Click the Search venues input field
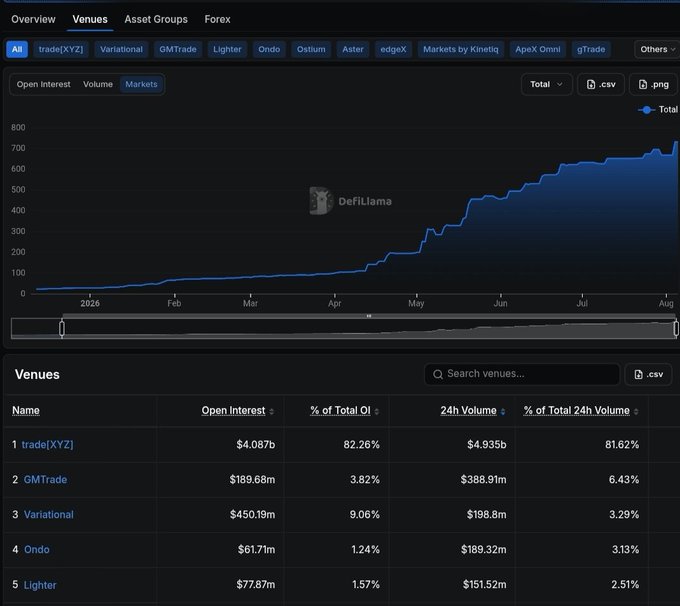 tap(522, 374)
